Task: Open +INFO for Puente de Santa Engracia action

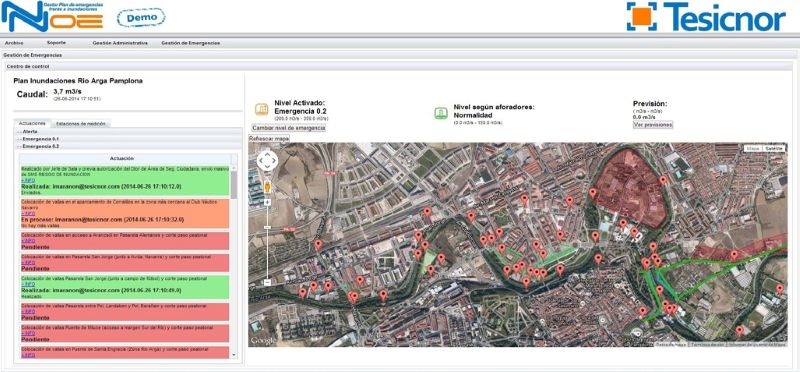Action: [28, 355]
